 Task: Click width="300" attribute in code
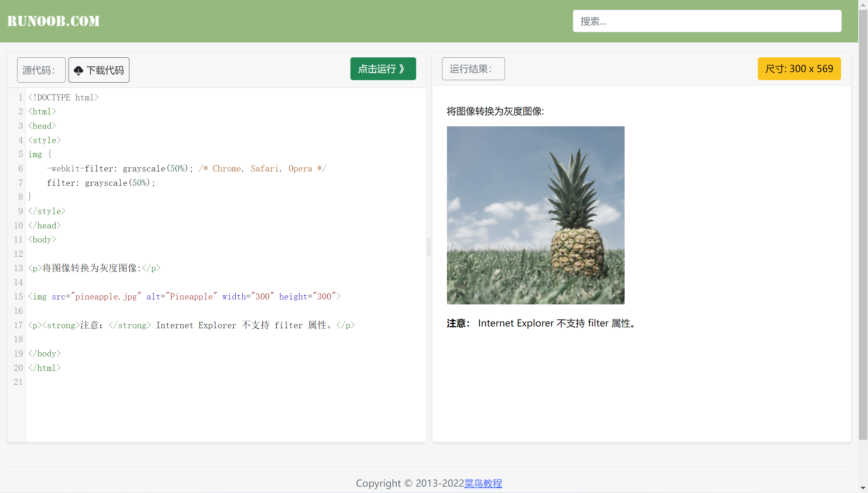tap(248, 297)
